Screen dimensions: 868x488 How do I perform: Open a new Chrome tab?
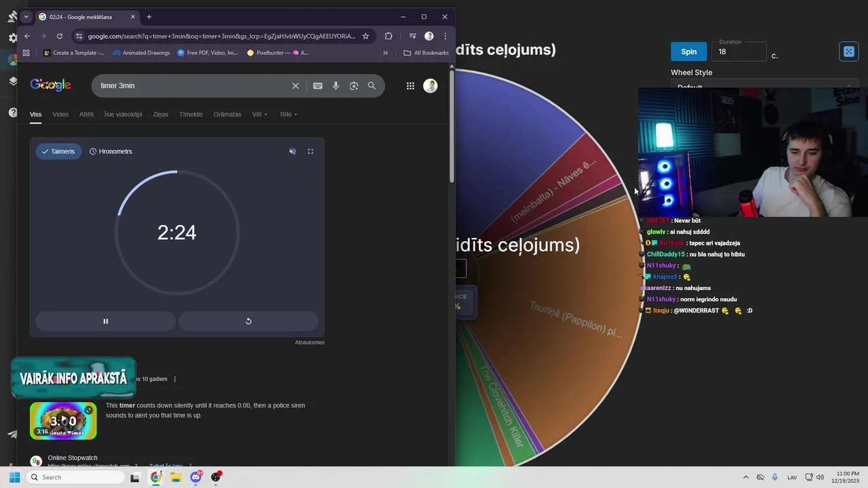tap(149, 17)
